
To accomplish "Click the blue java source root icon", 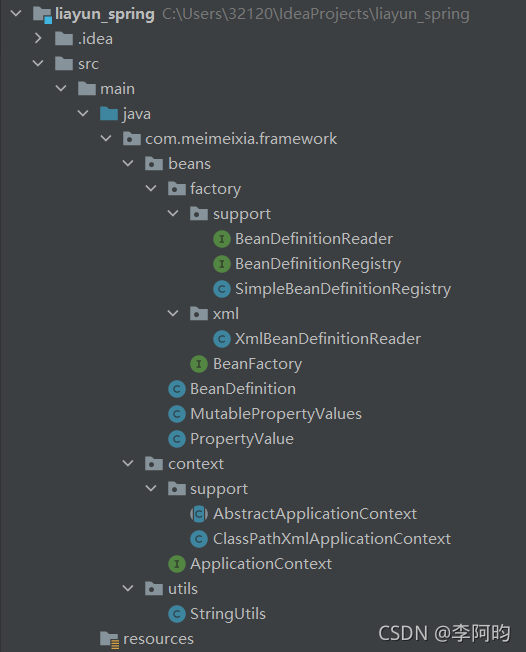I will pos(109,114).
